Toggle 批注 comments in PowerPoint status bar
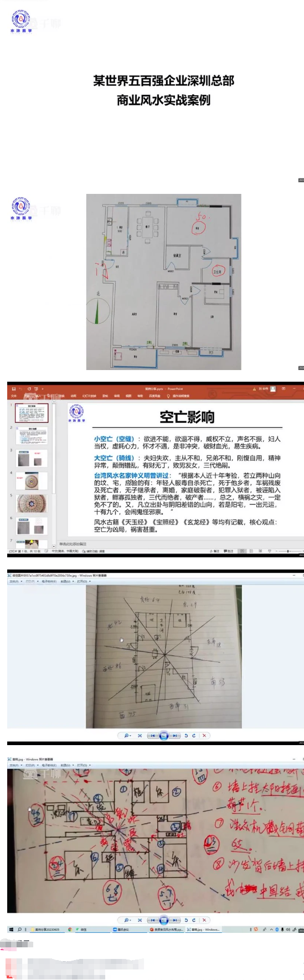Viewport: 304px width, 980px height. click(x=228, y=551)
